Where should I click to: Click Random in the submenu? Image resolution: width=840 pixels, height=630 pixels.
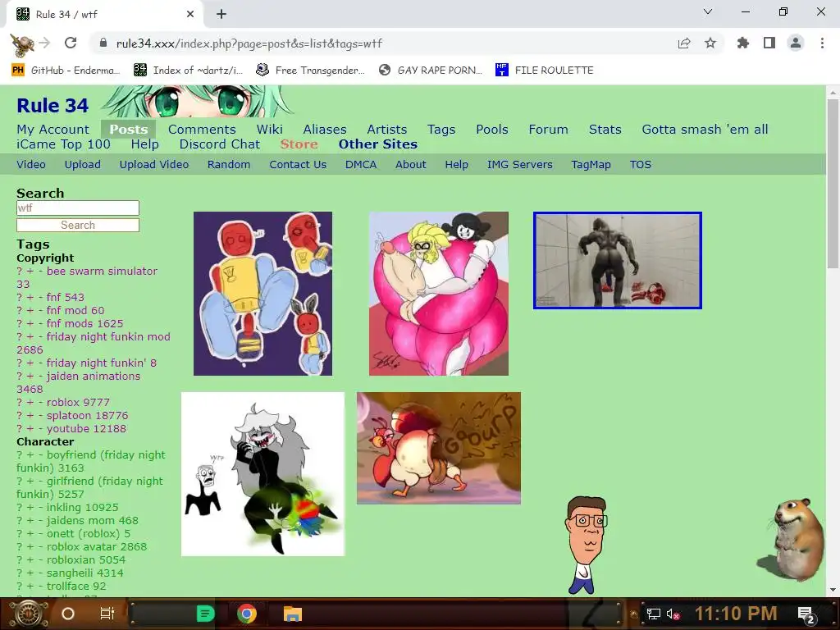[229, 164]
